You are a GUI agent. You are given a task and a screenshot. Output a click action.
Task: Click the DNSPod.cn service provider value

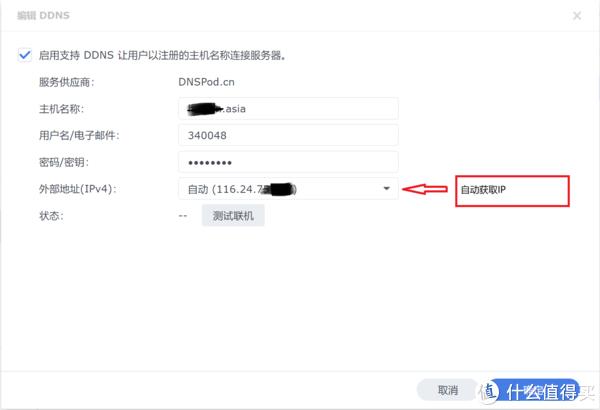(x=206, y=82)
